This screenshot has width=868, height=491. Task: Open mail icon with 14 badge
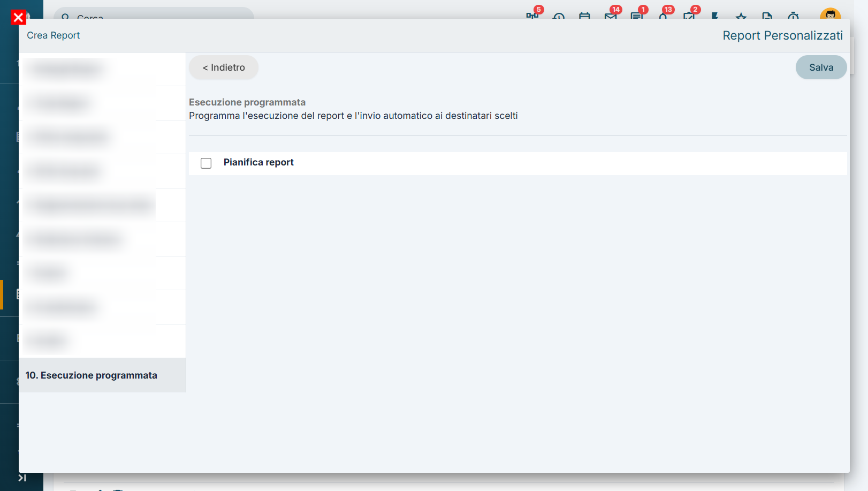tap(611, 16)
